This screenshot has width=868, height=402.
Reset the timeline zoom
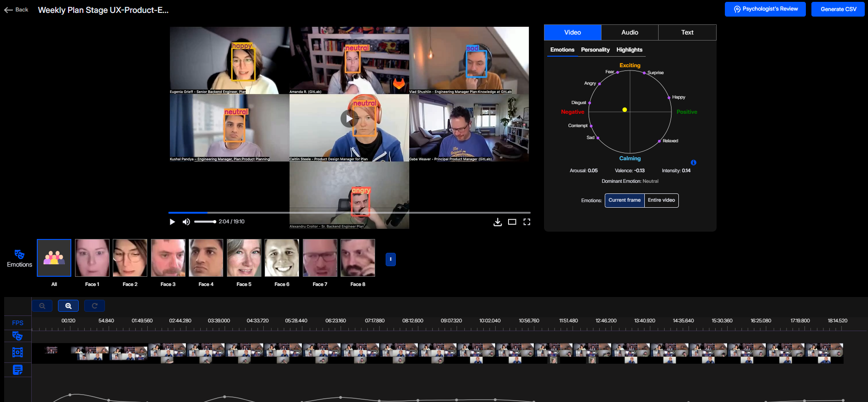[x=94, y=306]
